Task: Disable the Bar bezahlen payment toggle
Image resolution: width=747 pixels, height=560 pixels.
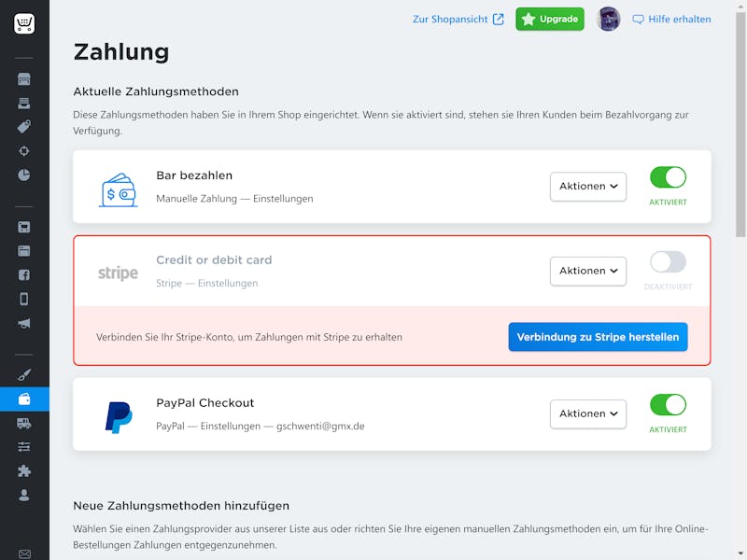Action: pyautogui.click(x=668, y=177)
